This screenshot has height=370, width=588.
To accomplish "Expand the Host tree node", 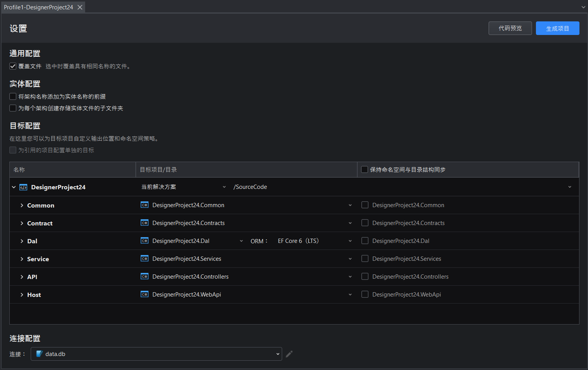I will (22, 295).
